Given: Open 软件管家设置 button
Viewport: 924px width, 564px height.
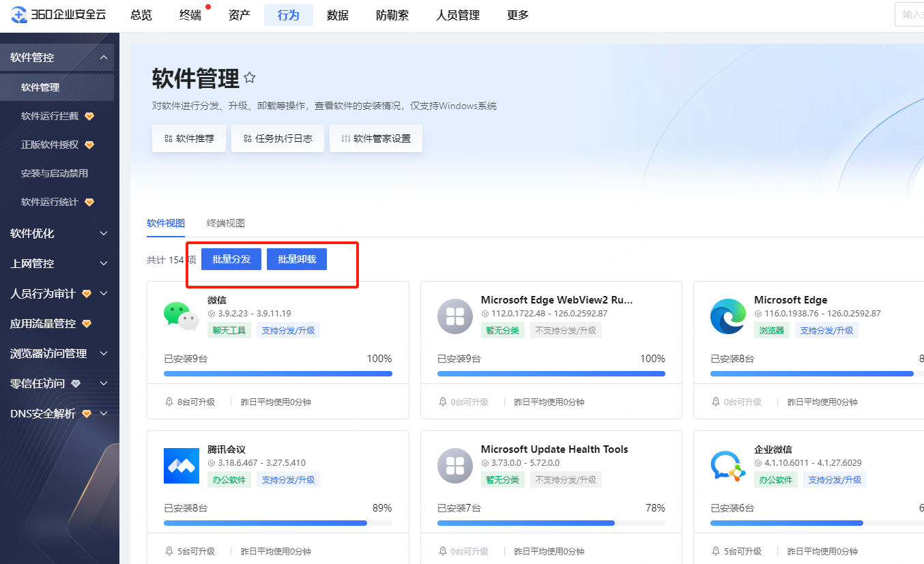Looking at the screenshot, I should 376,138.
